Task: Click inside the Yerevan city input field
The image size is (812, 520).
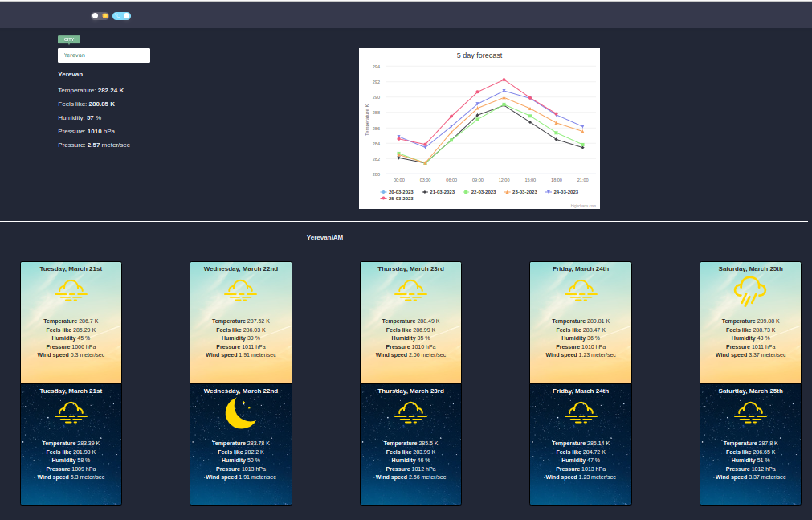Action: pos(103,55)
